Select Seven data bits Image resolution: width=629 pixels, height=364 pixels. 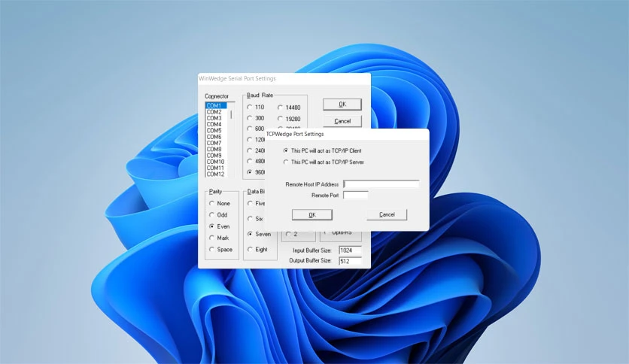coord(250,234)
